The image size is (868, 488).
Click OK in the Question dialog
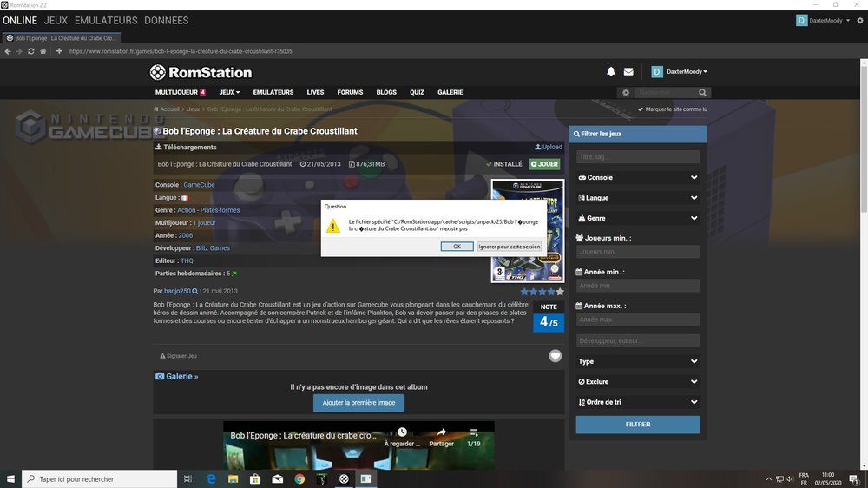tap(457, 247)
